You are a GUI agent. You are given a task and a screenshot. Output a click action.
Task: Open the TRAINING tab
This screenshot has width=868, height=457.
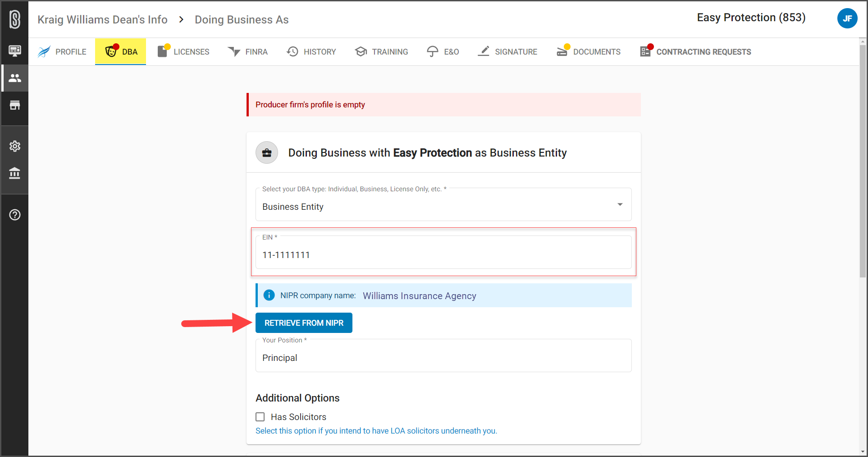381,51
